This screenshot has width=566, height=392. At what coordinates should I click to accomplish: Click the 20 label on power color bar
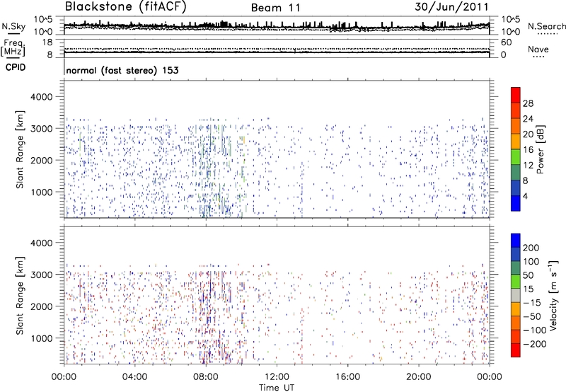[x=528, y=134]
